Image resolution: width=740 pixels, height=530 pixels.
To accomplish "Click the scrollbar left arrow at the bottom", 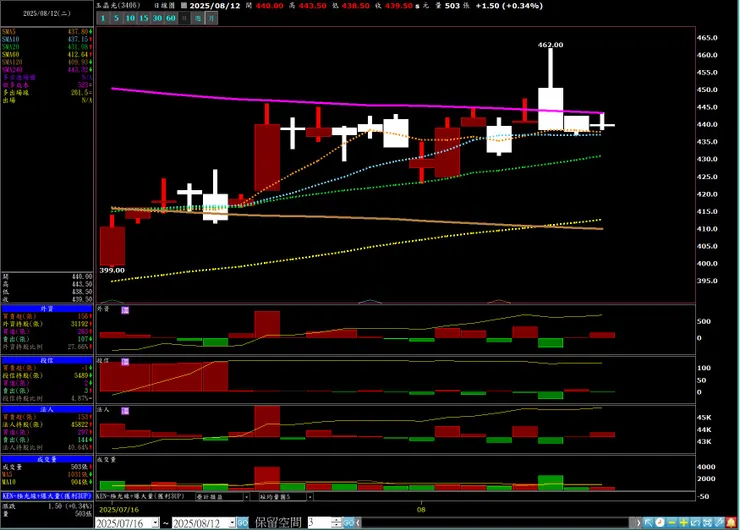I will [359, 522].
